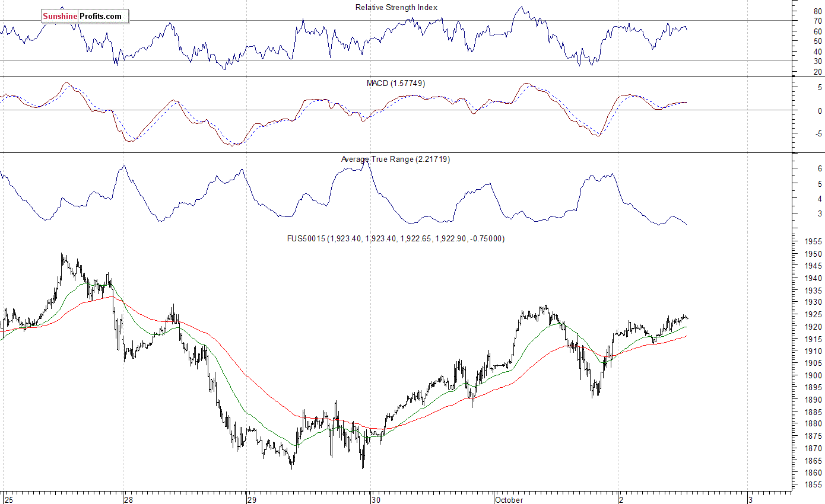Click the 4 value on the ATR scale
This screenshot has height=504, width=825.
pos(820,199)
